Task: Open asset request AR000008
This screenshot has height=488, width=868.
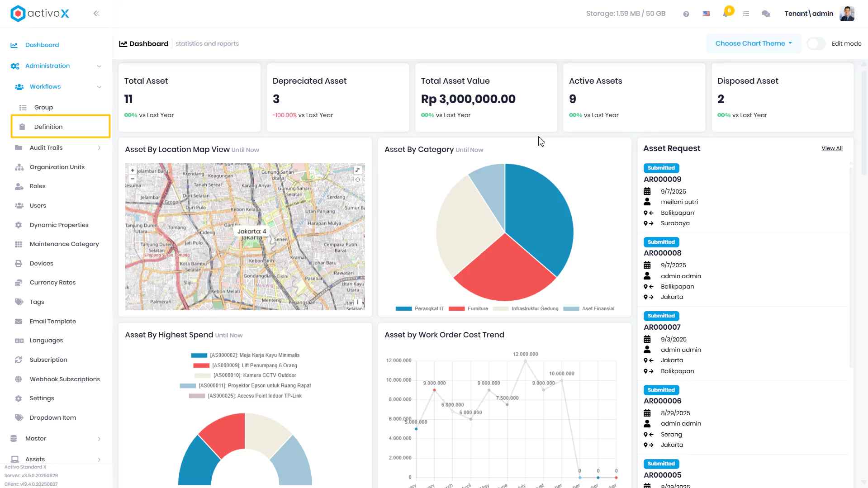Action: pyautogui.click(x=662, y=253)
